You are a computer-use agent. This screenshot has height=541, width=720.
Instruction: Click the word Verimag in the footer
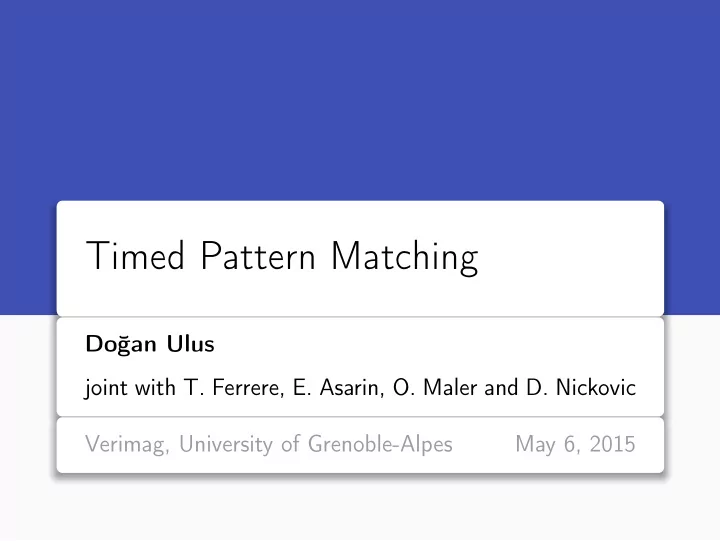point(127,445)
